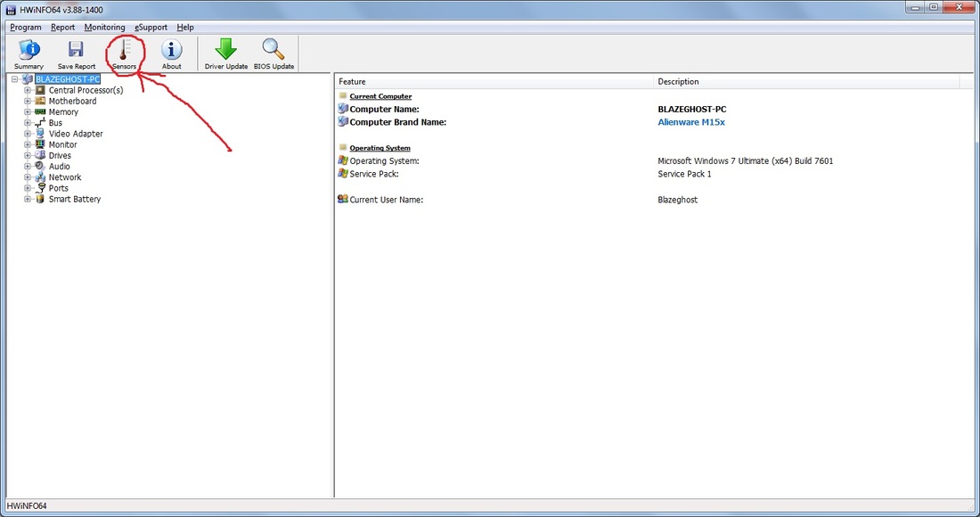Viewport: 980px width, 517px height.
Task: Click the Description column header
Action: (806, 81)
